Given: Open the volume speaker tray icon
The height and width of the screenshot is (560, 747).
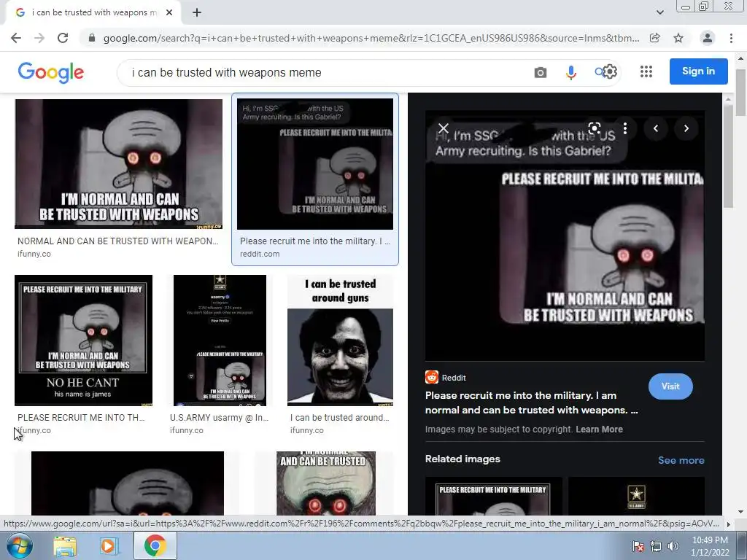Looking at the screenshot, I should 673,545.
